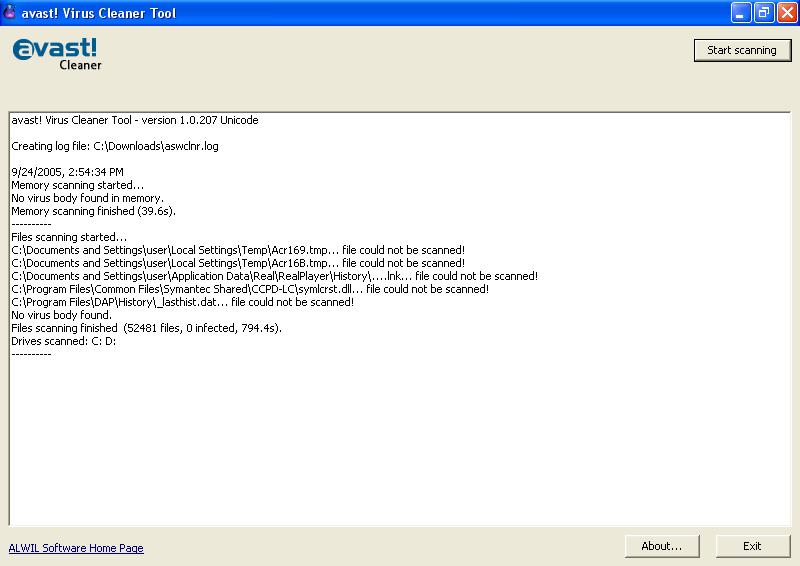Viewport: 800px width, 566px height.
Task: Close the avast! Virus Cleaner window
Action: pyautogui.click(x=785, y=12)
